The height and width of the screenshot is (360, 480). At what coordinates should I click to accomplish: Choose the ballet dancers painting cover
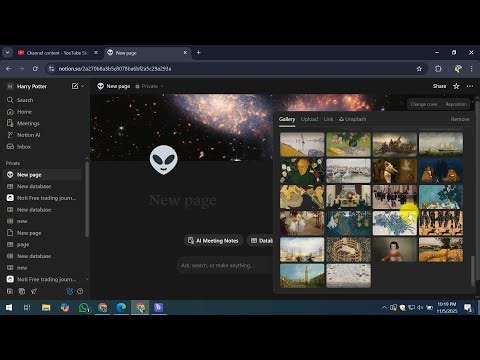302,223
